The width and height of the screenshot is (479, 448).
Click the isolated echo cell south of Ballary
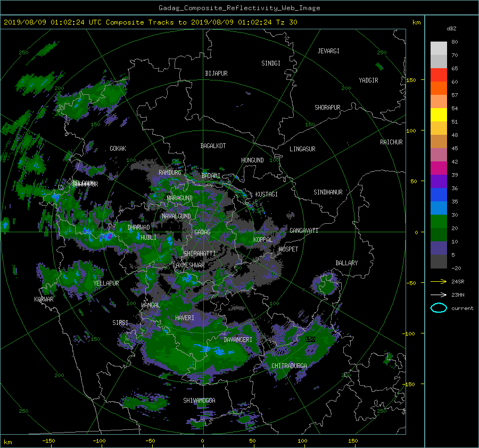point(325,285)
